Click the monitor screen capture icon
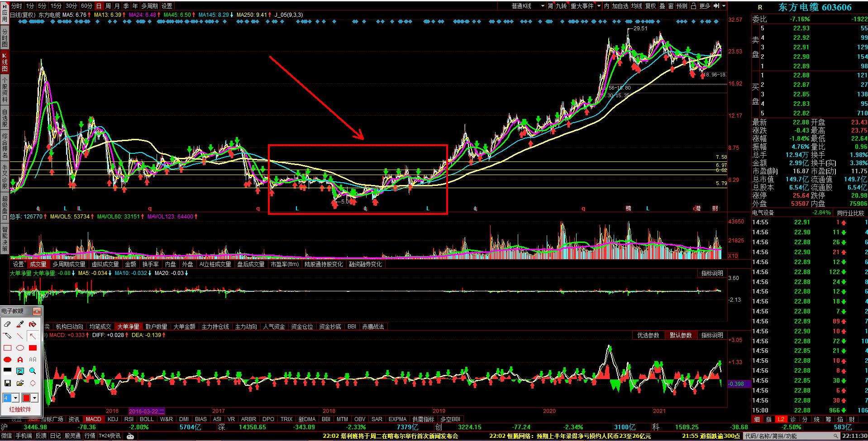This screenshot has height=441, width=868. (x=20, y=371)
